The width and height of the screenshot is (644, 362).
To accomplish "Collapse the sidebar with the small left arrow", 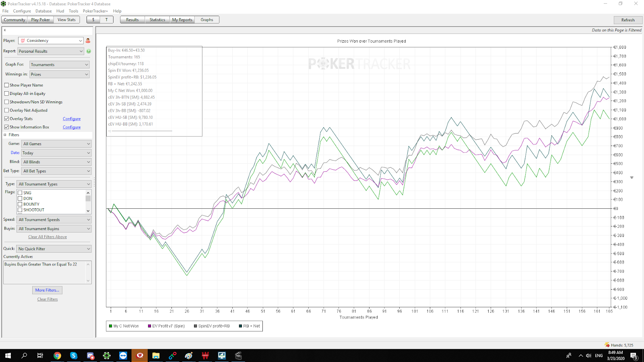I will tap(5, 30).
